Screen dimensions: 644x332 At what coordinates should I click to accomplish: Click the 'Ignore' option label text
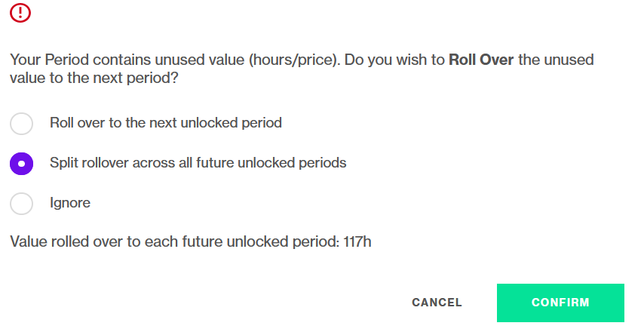pos(70,203)
